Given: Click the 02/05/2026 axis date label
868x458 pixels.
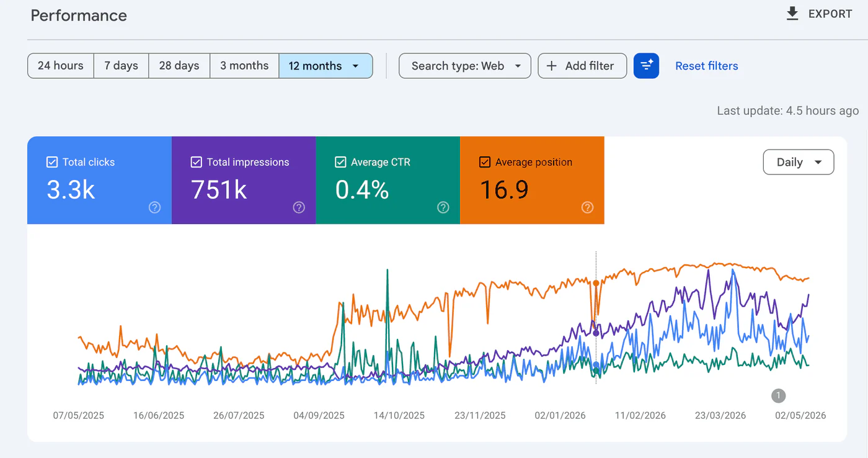Looking at the screenshot, I should click(x=800, y=415).
